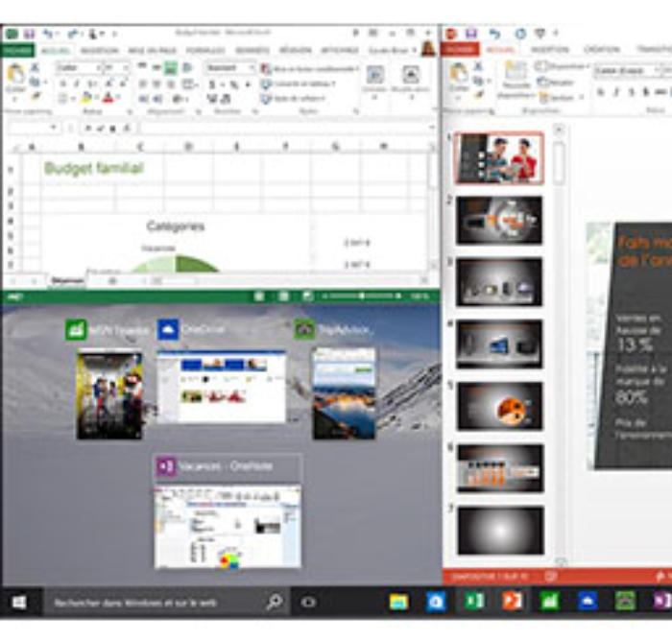Toggle Wrap Text in Excel alignment group
The image size is (672, 641).
pyautogui.click(x=188, y=68)
